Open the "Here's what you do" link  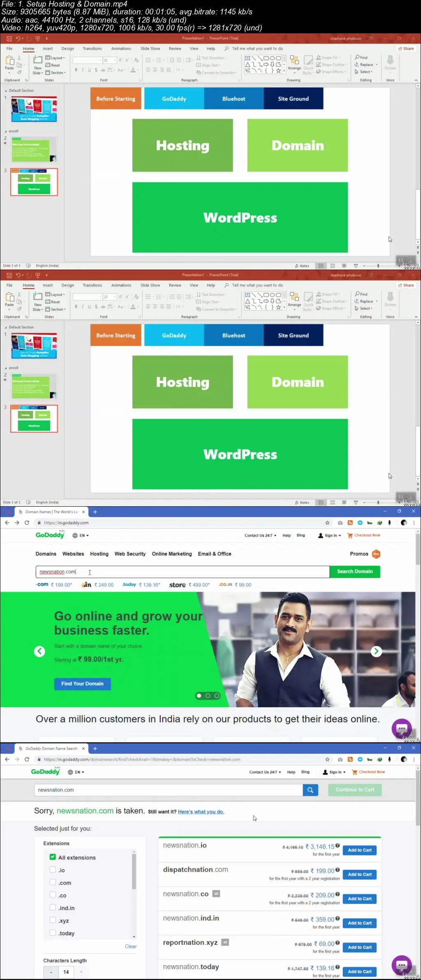coord(201,812)
